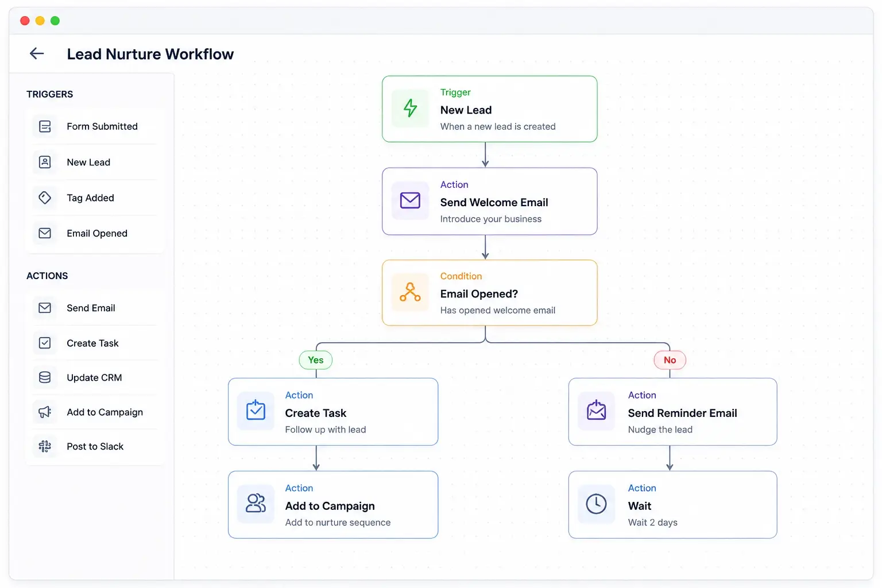
Task: Click the Yes branch badge
Action: tap(316, 360)
